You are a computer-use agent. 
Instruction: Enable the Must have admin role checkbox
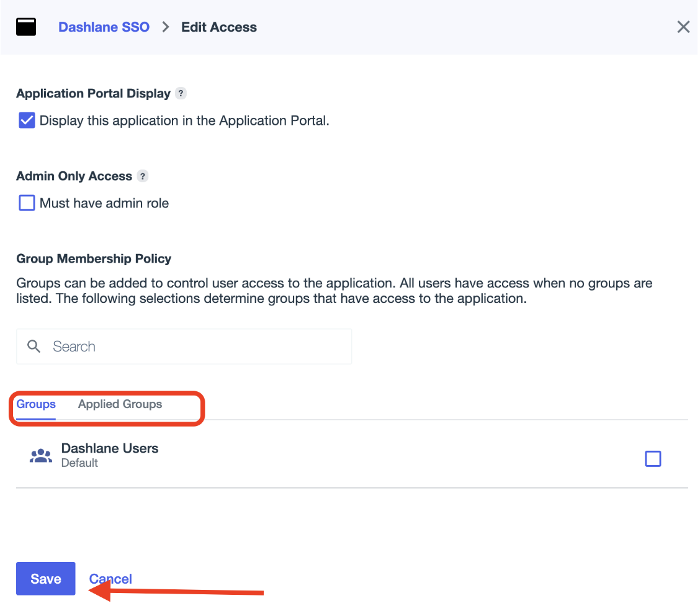click(x=27, y=203)
